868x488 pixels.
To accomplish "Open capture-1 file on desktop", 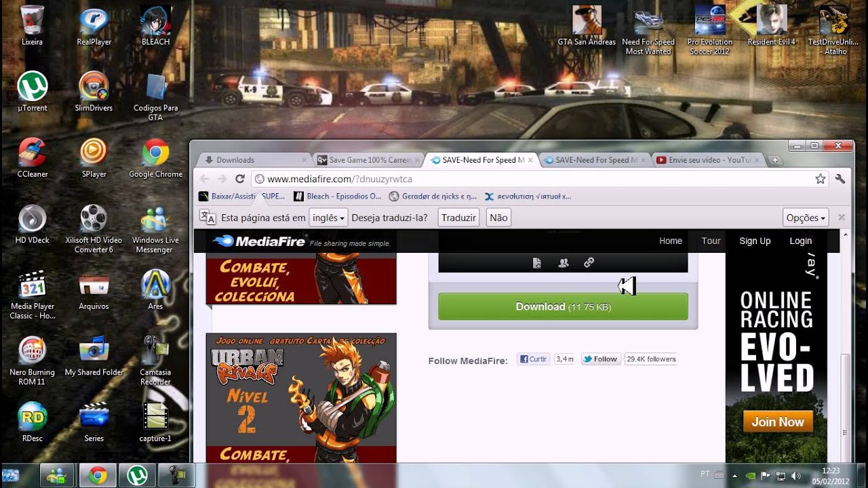I will 155,422.
